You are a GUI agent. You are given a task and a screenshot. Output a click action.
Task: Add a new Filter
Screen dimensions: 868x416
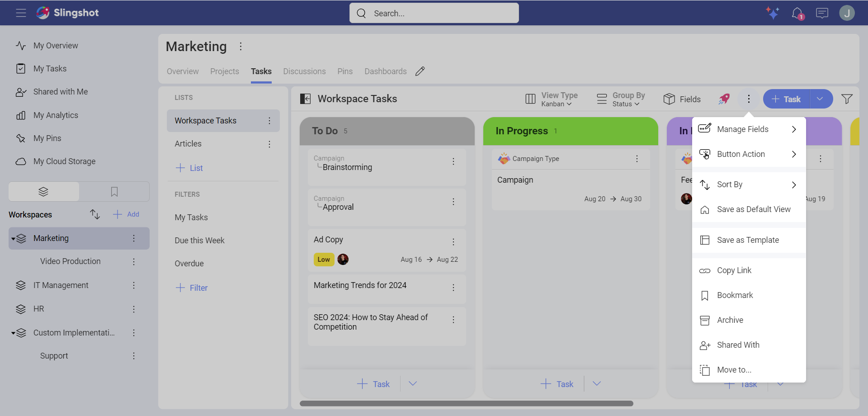191,288
